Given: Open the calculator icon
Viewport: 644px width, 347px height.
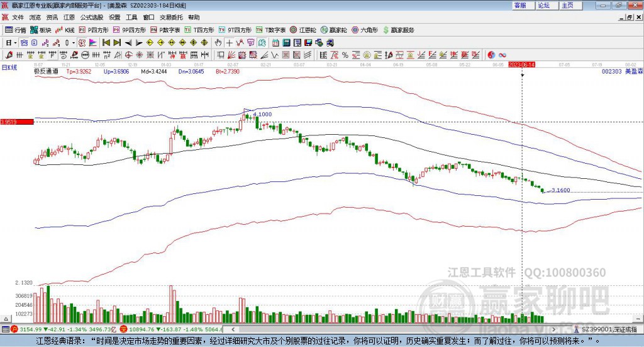Looking at the screenshot, I should tap(287, 43).
